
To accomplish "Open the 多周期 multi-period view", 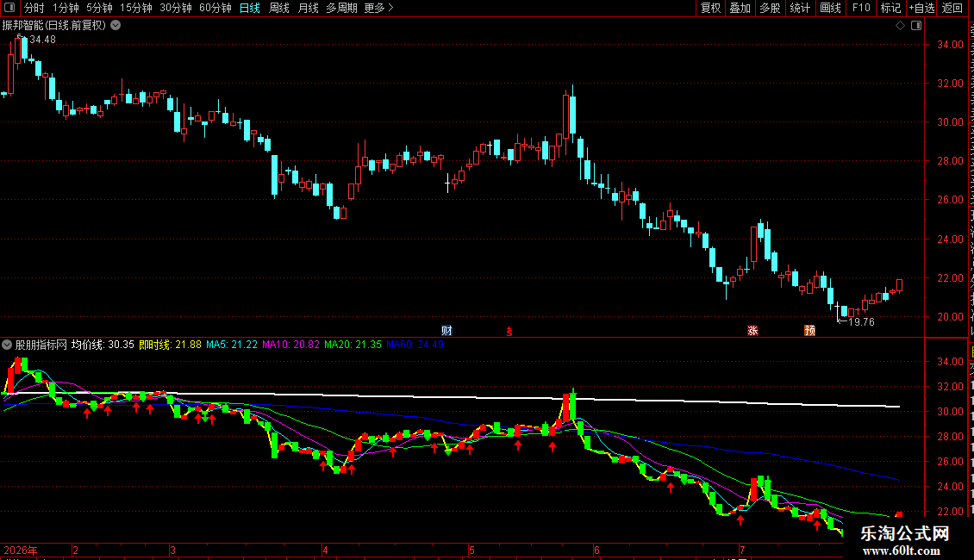I will click(x=341, y=8).
